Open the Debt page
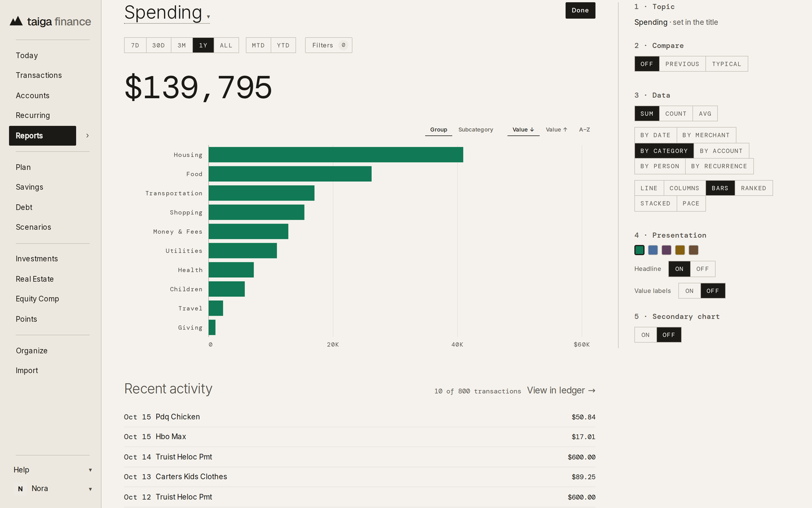 [x=24, y=207]
